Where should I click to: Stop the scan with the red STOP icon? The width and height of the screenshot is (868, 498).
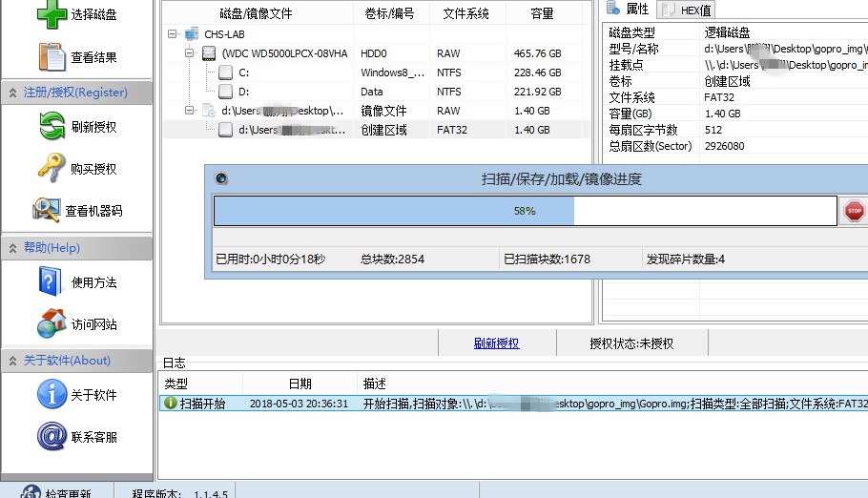point(854,211)
